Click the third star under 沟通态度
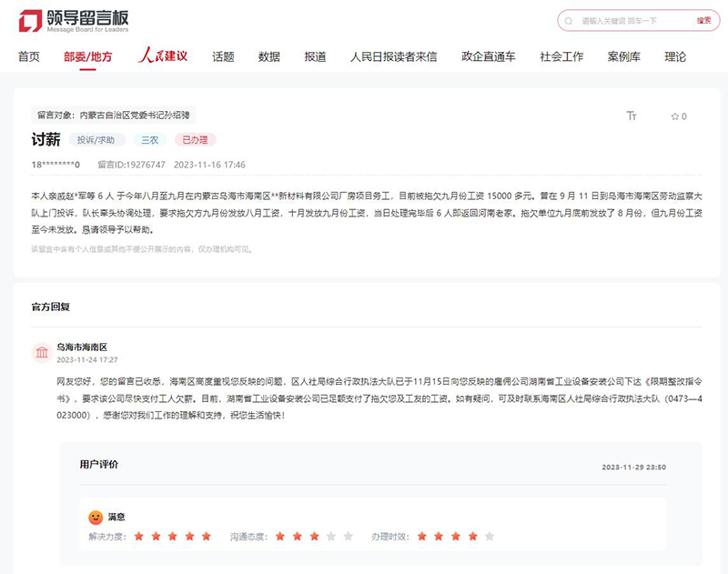 coord(314,537)
